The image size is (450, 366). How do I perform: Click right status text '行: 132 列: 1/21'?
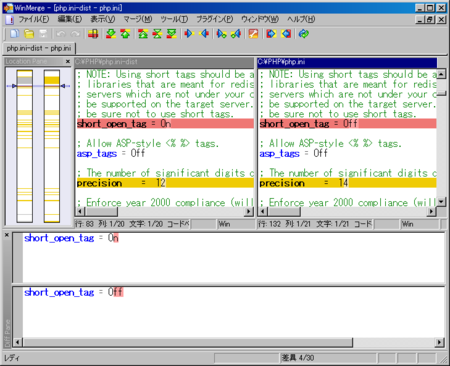[284, 224]
